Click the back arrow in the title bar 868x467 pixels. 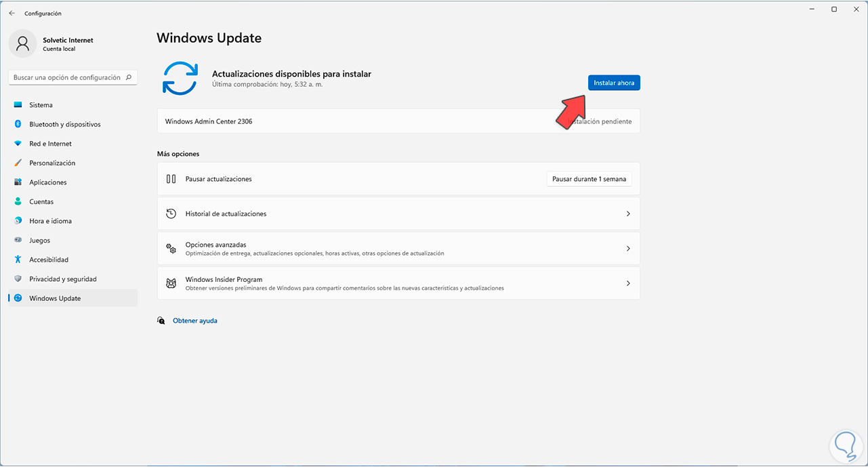[12, 13]
